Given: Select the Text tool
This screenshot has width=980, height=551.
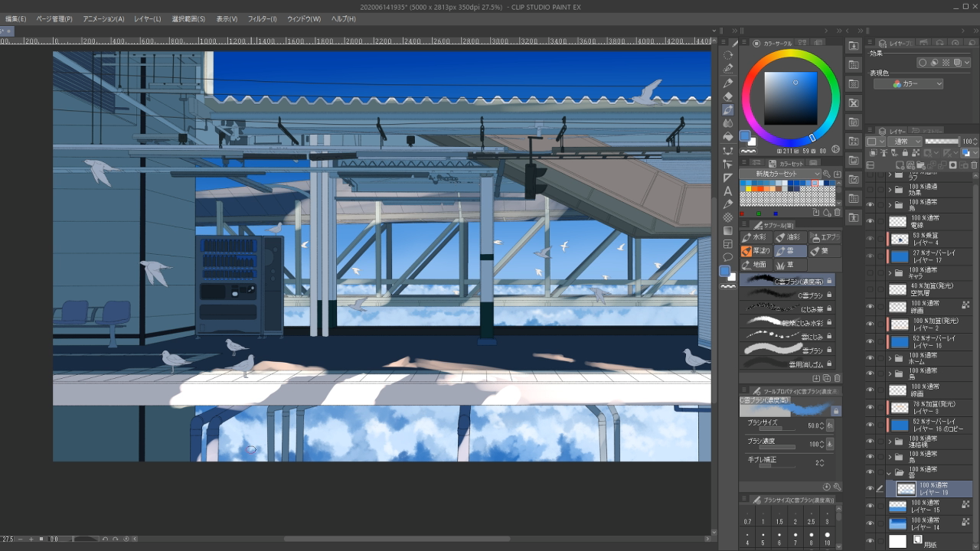Looking at the screenshot, I should point(728,191).
